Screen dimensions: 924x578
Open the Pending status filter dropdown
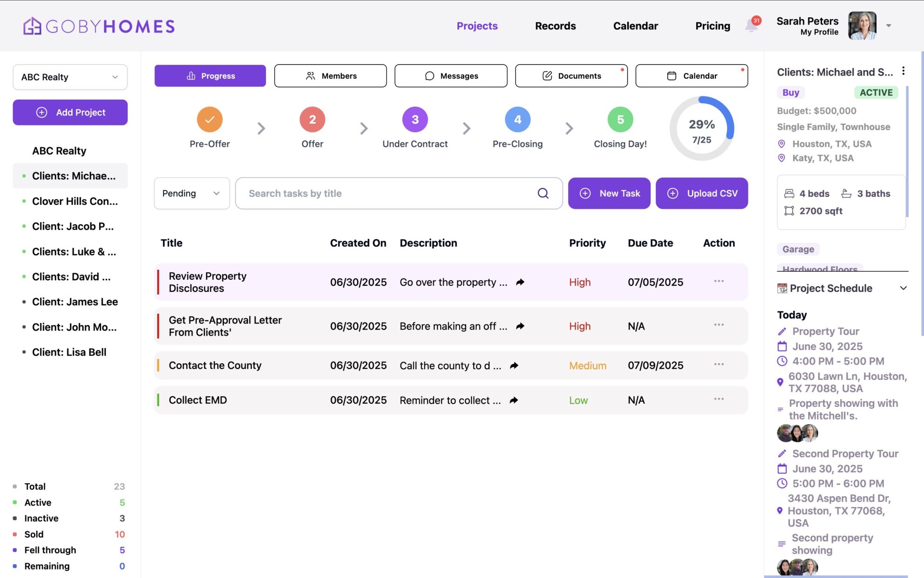(191, 193)
